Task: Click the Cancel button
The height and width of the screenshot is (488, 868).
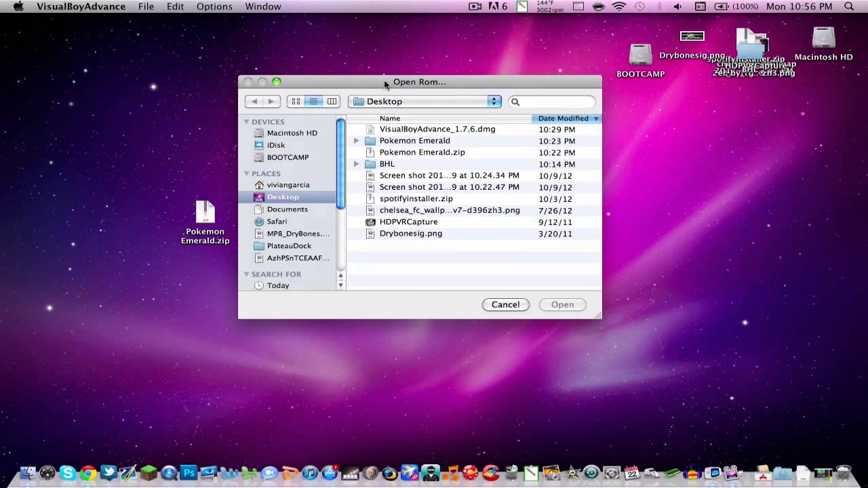Action: pos(505,305)
